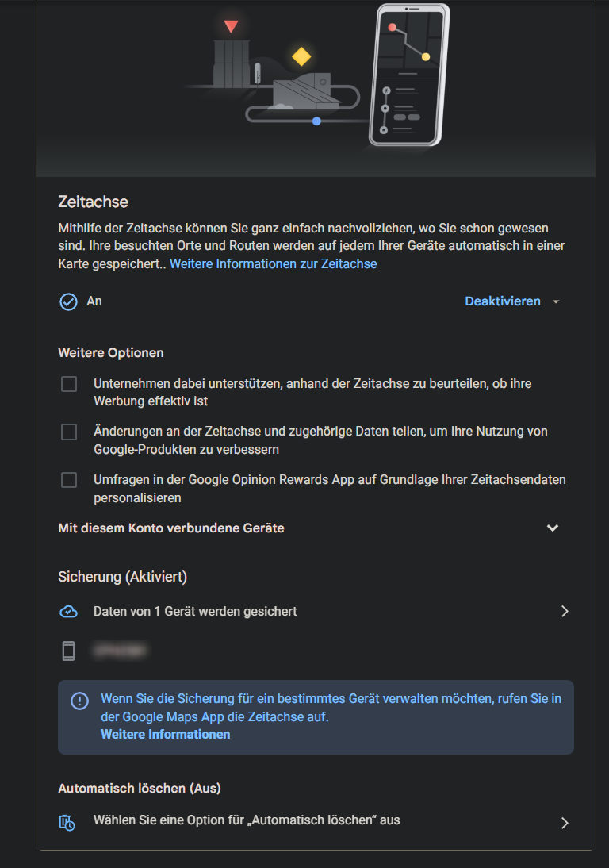Select the Daten von 1 Gerät werden gesichert row
The width and height of the screenshot is (609, 868).
click(316, 611)
